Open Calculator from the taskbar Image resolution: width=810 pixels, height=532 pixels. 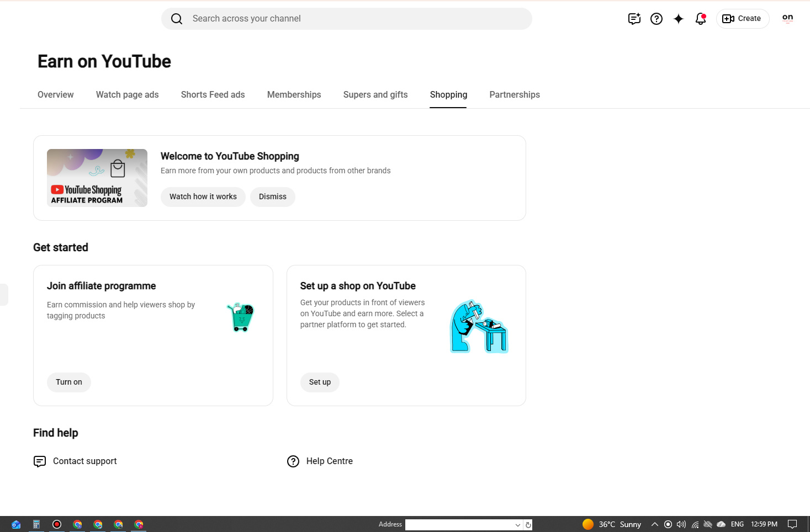[36, 524]
